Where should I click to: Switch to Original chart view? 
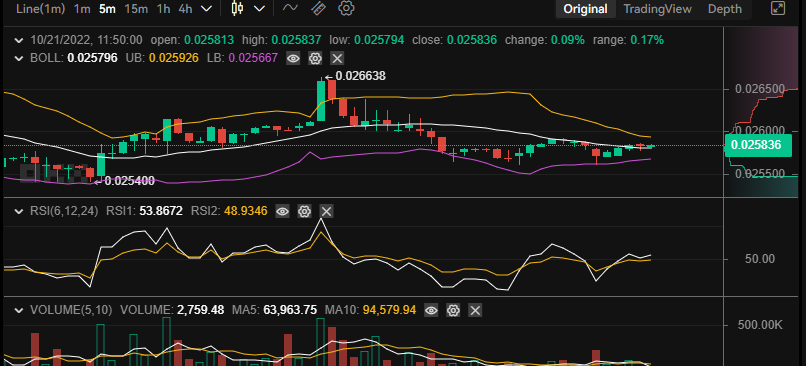click(585, 9)
